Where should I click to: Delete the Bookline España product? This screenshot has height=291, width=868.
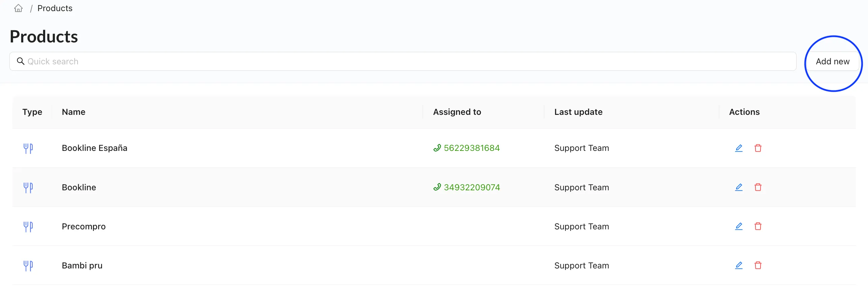pyautogui.click(x=758, y=148)
